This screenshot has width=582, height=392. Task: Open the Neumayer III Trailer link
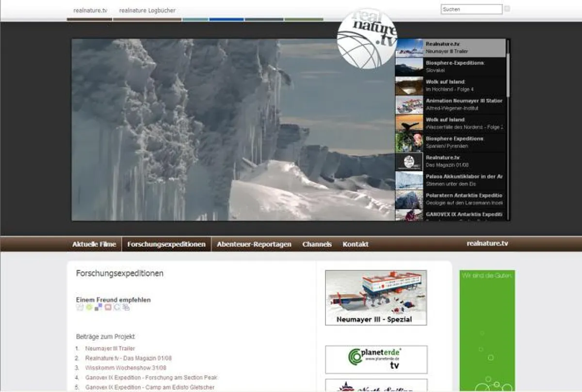[110, 348]
